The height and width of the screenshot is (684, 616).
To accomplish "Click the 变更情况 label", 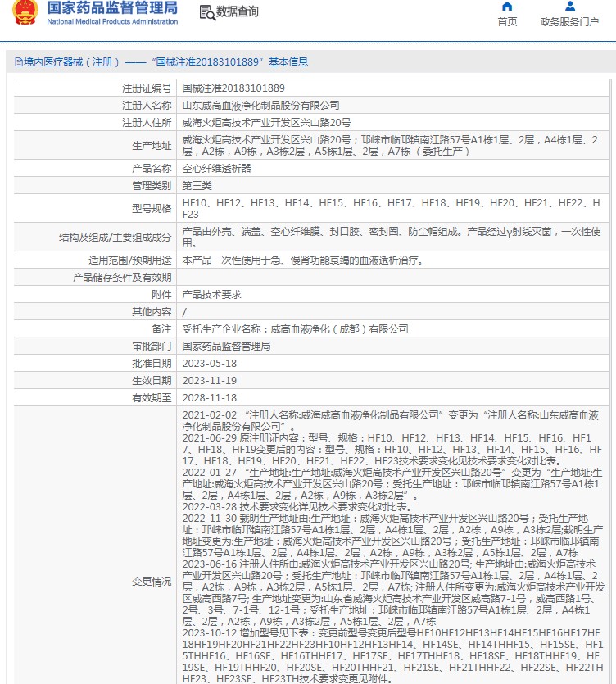I will (152, 582).
